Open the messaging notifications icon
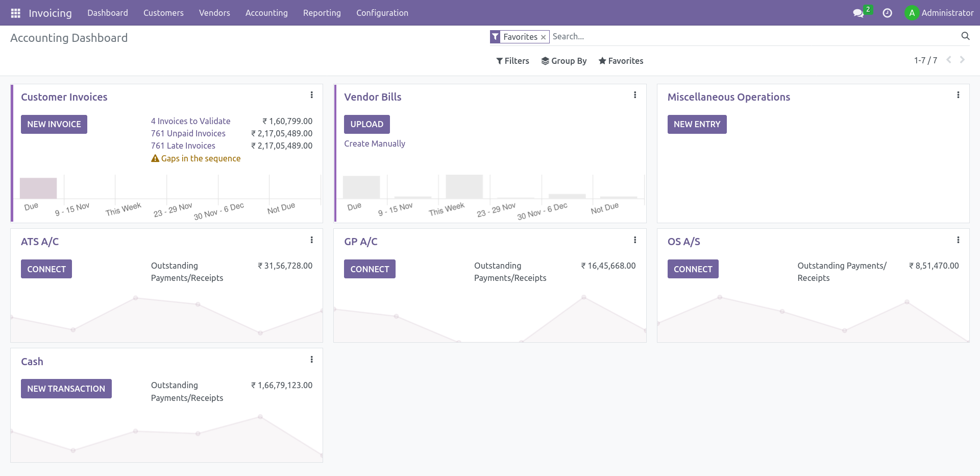 (859, 13)
